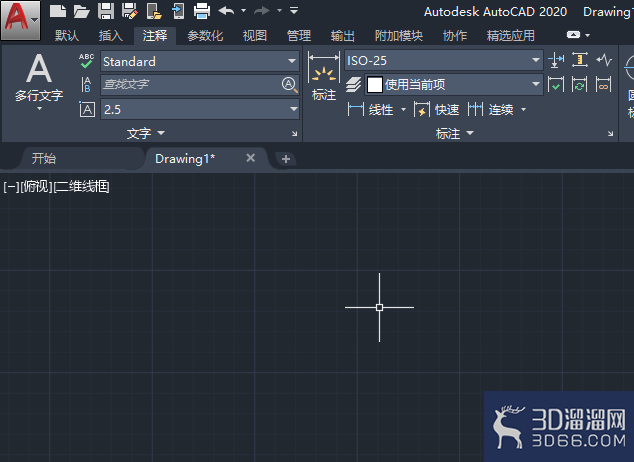The width and height of the screenshot is (634, 462).
Task: Click the 标注 dimension tool
Action: [324, 77]
